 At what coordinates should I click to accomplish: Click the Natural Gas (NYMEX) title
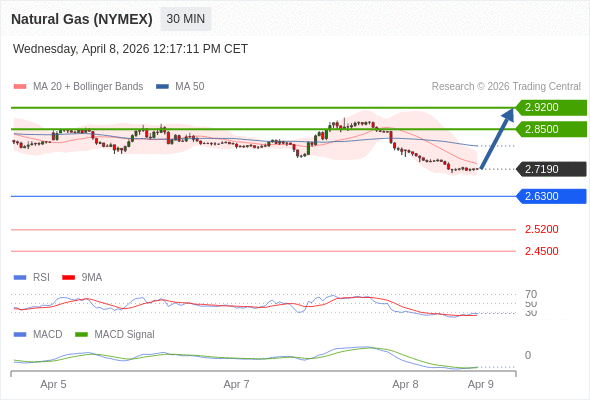[82, 19]
